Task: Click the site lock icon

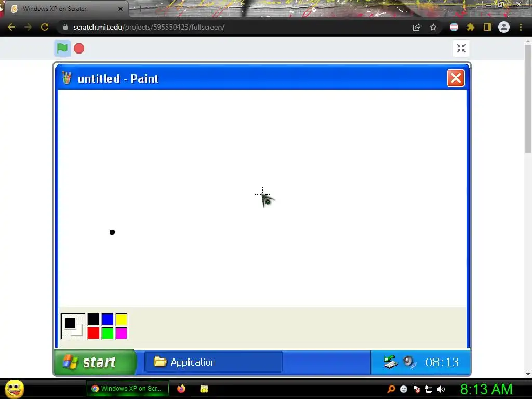Action: point(65,27)
